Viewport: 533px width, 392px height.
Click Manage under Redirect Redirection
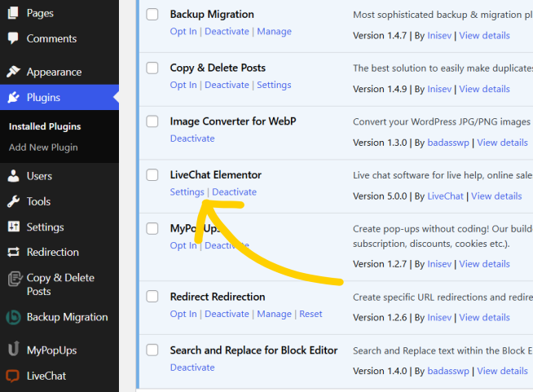275,314
